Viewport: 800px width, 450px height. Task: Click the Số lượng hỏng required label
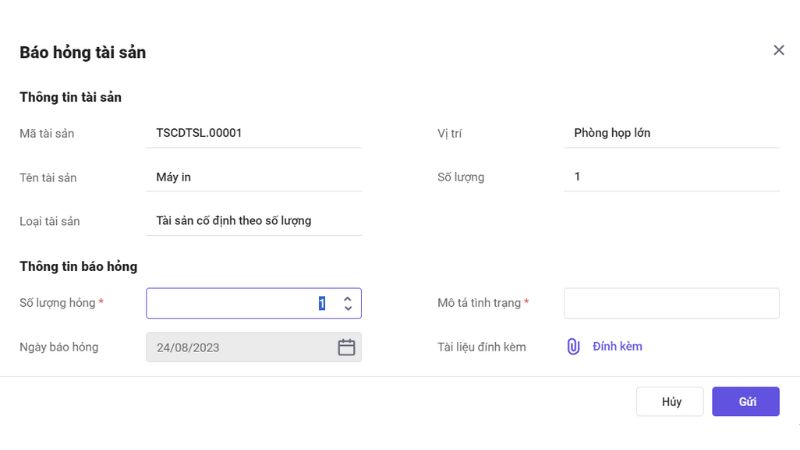pos(61,303)
